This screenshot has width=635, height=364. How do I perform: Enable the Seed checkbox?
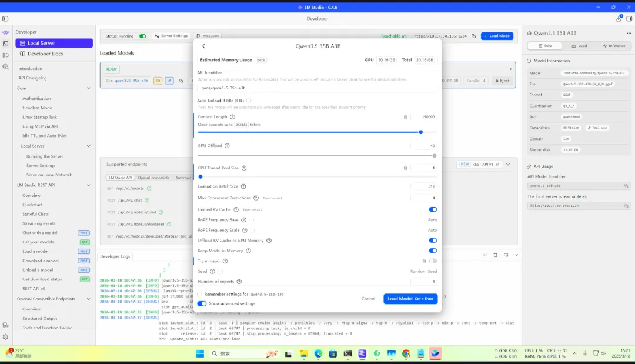tap(220, 272)
